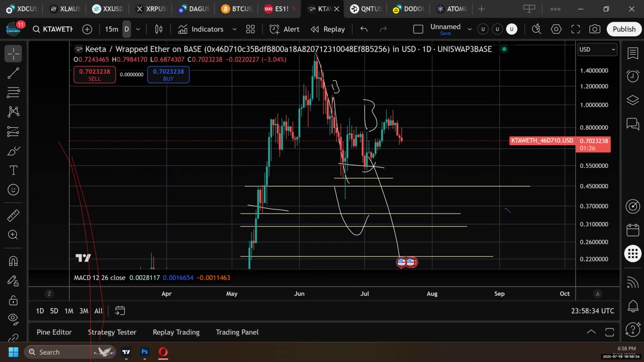Create a new Alert
The width and height of the screenshot is (644, 362).
[x=285, y=29]
